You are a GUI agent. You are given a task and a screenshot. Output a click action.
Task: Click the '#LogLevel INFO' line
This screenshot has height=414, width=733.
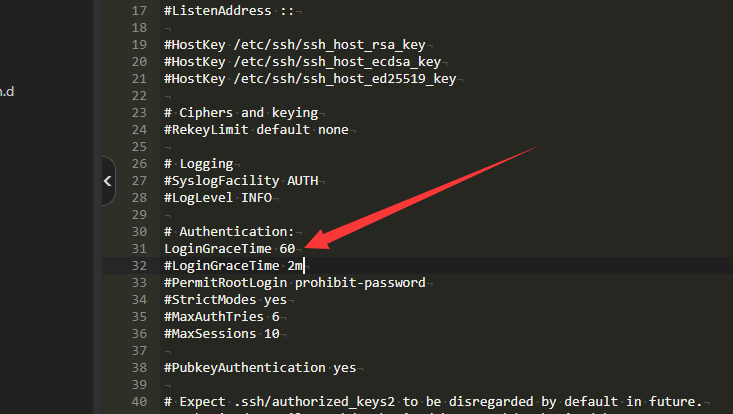pyautogui.click(x=215, y=198)
